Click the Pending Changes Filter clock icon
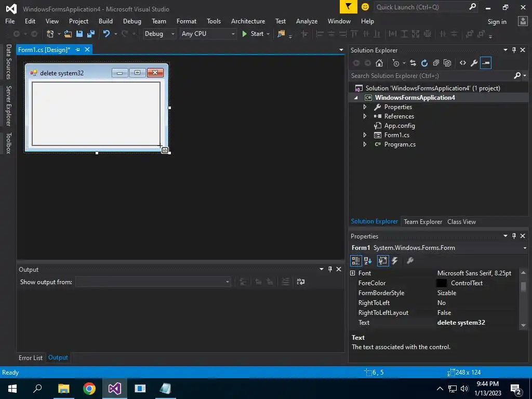 pyautogui.click(x=395, y=63)
